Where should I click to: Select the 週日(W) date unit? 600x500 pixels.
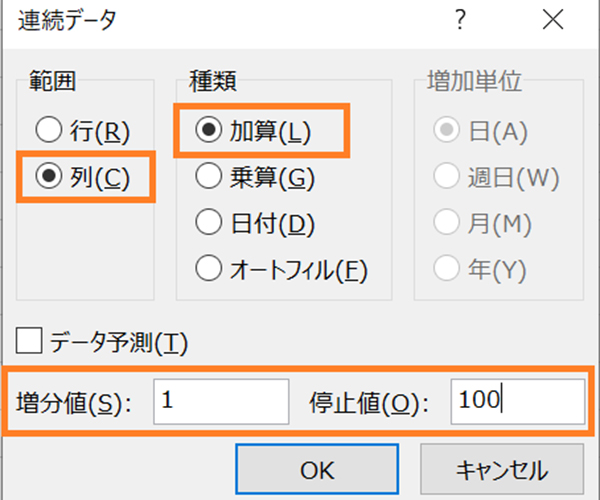click(444, 178)
